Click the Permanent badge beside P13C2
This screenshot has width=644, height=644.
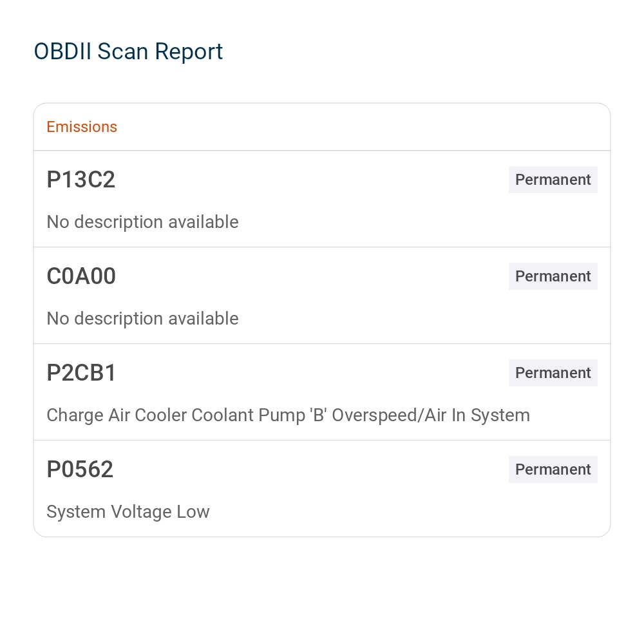[x=553, y=180]
